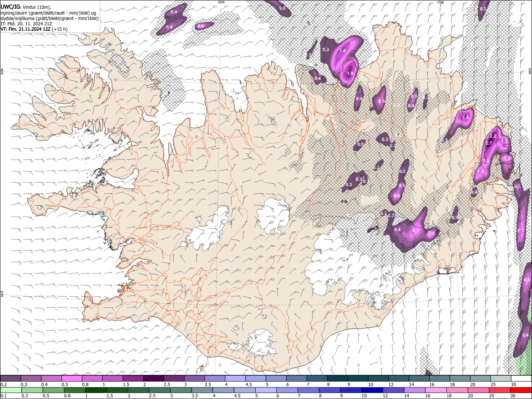Click the 2.7 snowfall value on the map

click(489, 143)
